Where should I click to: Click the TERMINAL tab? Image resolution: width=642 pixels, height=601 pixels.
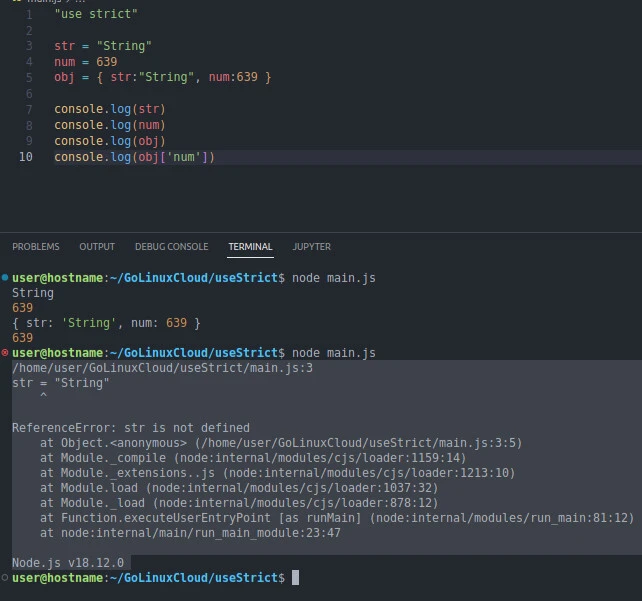pyautogui.click(x=250, y=247)
